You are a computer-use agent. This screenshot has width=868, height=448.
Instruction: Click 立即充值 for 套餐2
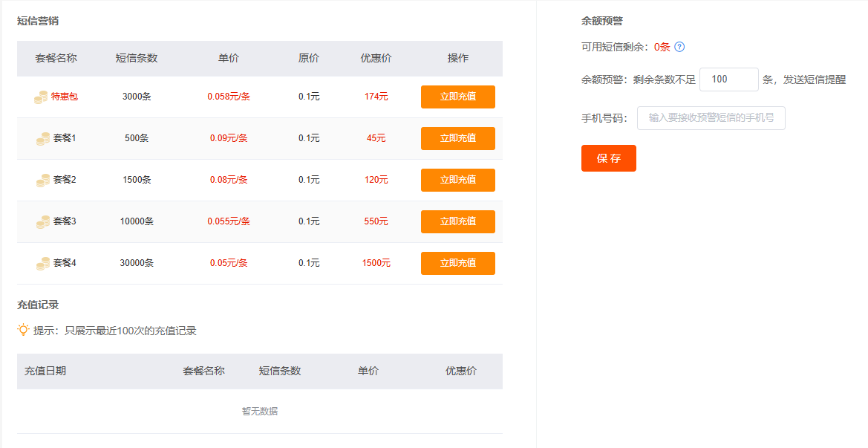pos(458,180)
